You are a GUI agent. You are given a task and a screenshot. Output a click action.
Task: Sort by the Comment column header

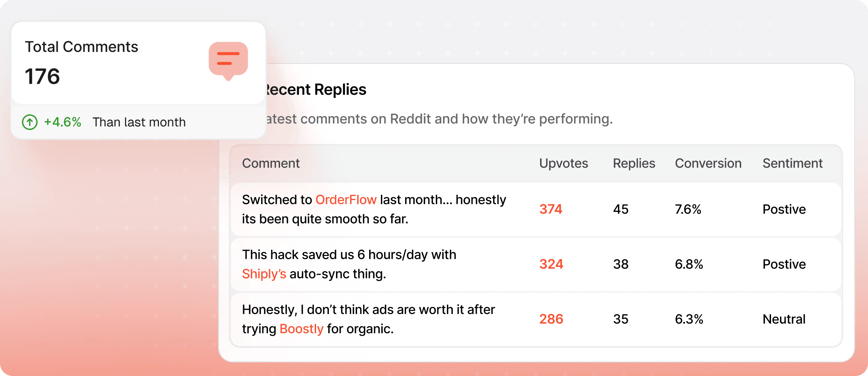(271, 163)
